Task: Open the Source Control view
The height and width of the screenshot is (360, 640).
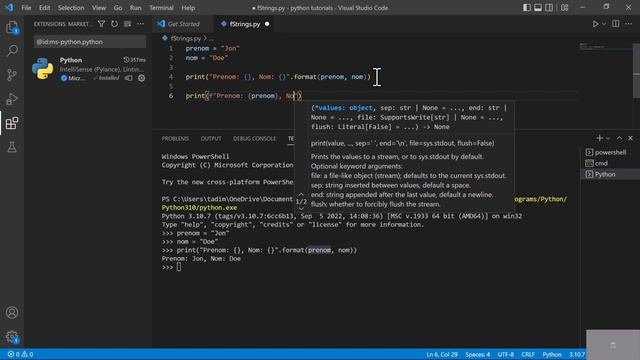Action: (12, 75)
